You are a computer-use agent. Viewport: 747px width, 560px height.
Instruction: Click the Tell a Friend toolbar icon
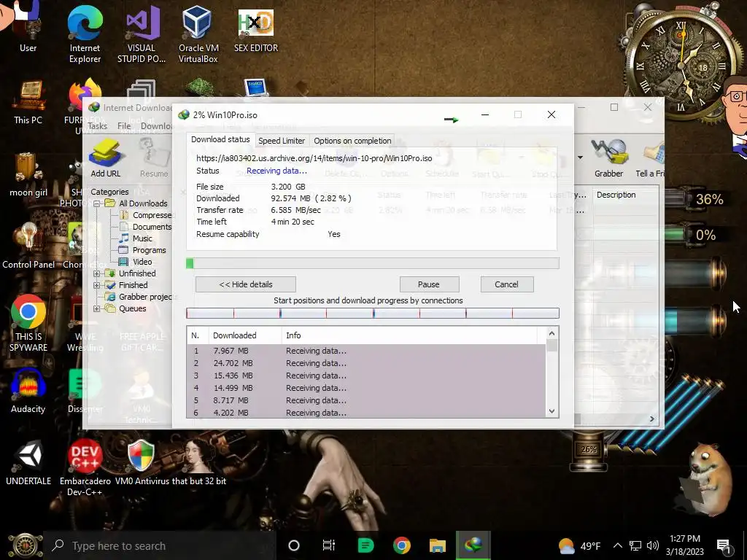point(650,158)
